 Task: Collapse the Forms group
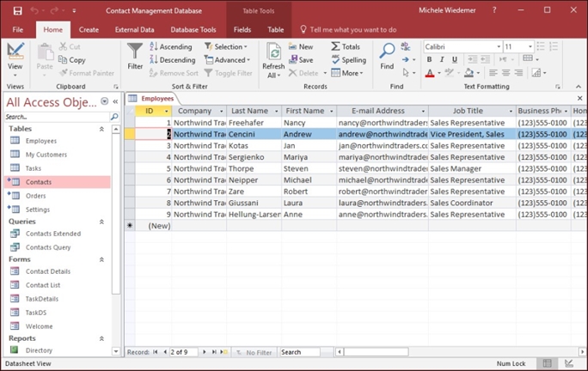tap(101, 259)
